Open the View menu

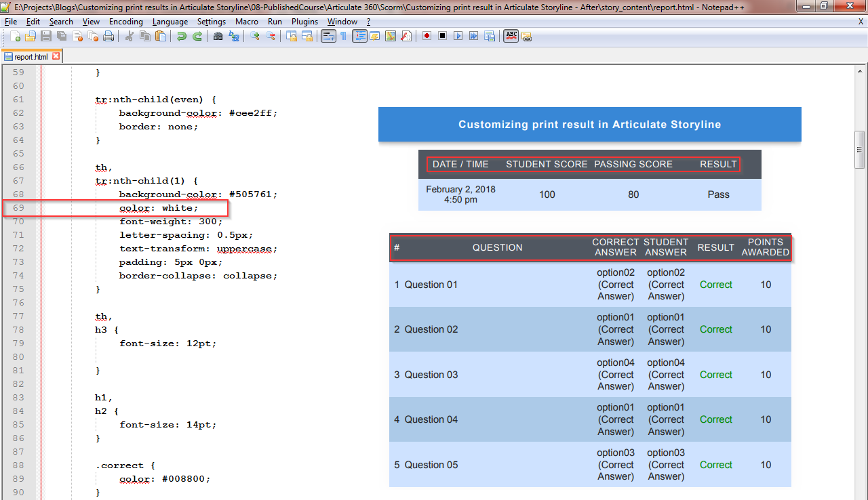(x=92, y=22)
